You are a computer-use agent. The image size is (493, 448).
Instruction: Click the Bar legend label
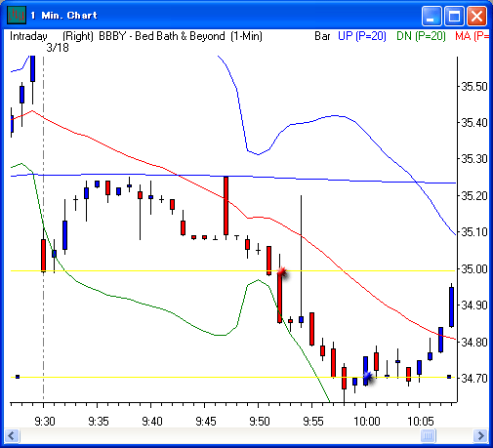click(x=322, y=36)
